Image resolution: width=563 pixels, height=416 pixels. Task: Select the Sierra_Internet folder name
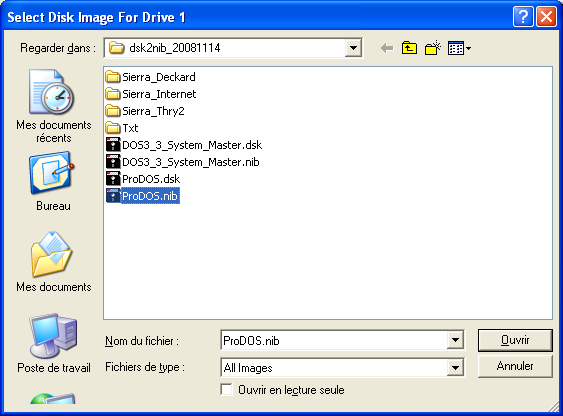click(x=159, y=94)
